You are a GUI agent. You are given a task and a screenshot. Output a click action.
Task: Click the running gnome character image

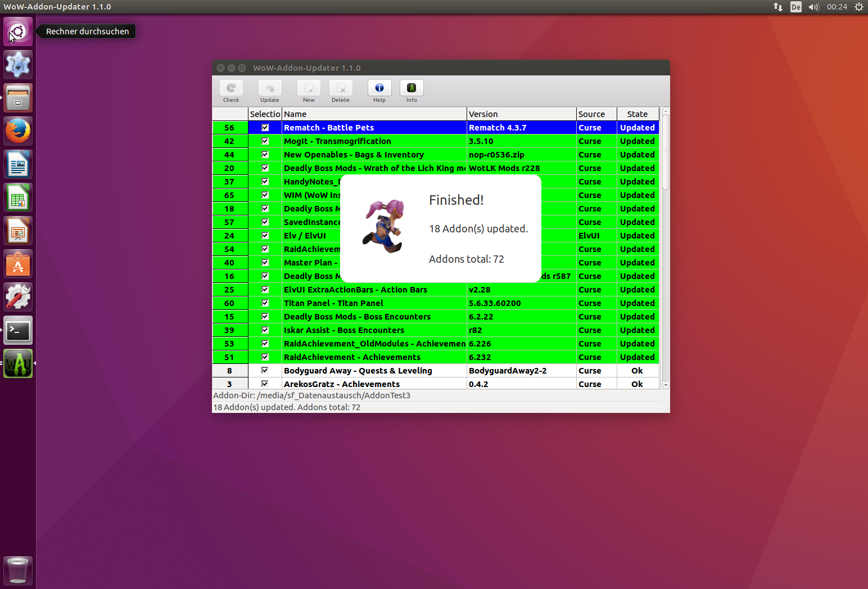click(384, 226)
